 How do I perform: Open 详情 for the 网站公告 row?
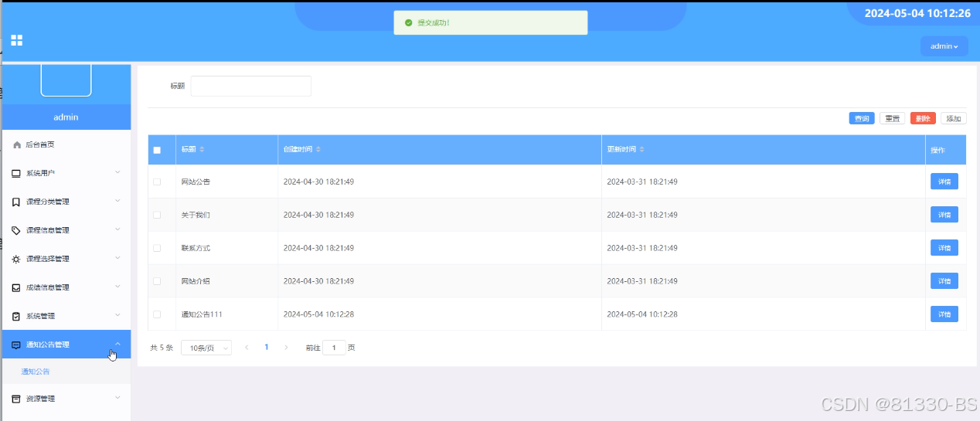click(x=944, y=182)
